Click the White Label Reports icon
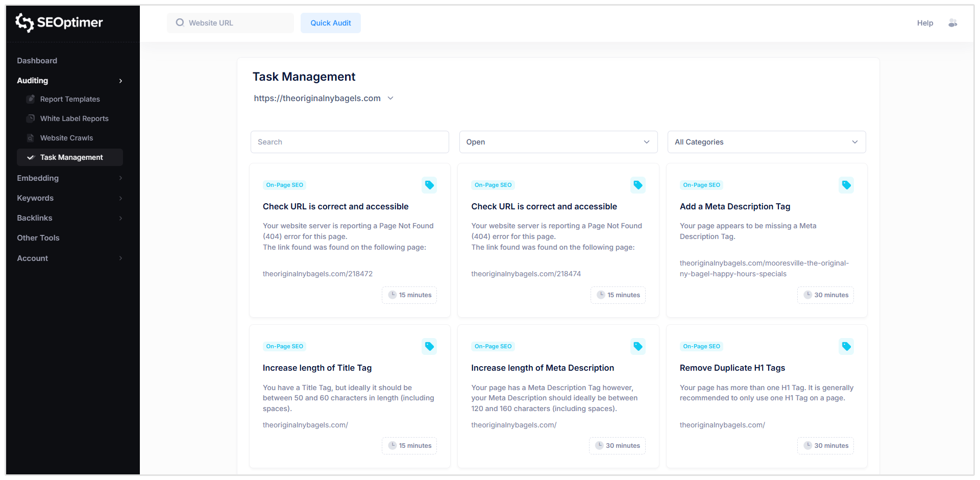Screen dimensions: 980x480 tap(31, 118)
